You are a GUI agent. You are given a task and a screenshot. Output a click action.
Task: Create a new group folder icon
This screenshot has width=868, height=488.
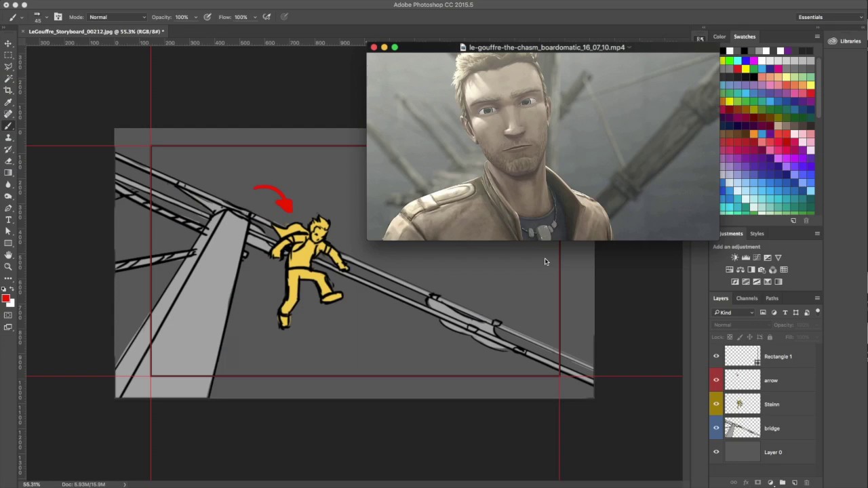tap(783, 483)
